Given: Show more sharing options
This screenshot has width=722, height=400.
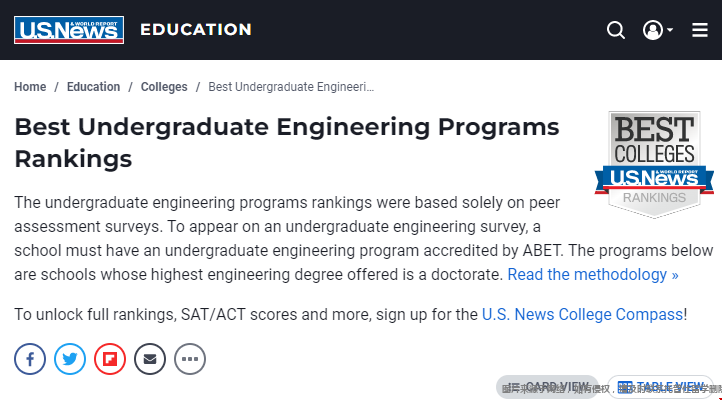Looking at the screenshot, I should (x=190, y=359).
